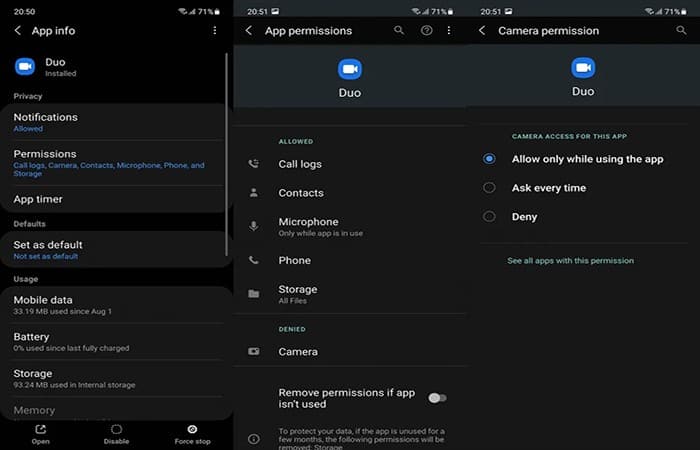Open Microphone permission

tap(350, 226)
